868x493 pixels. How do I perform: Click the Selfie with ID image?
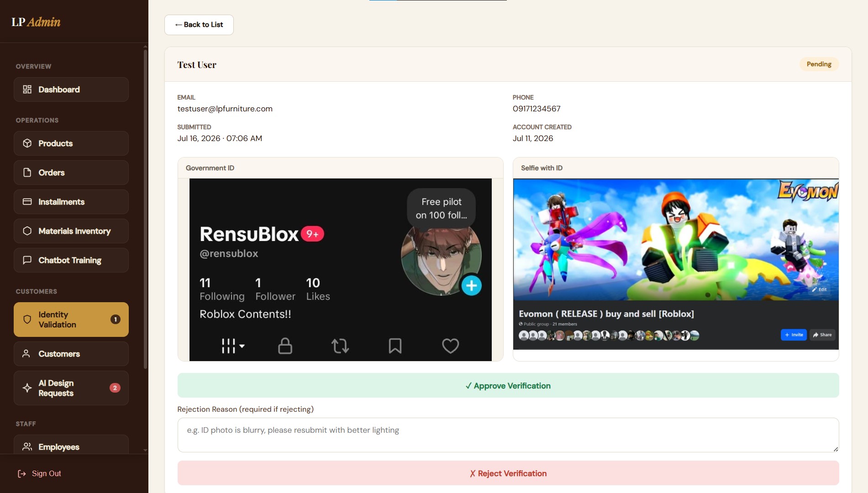[x=676, y=264]
